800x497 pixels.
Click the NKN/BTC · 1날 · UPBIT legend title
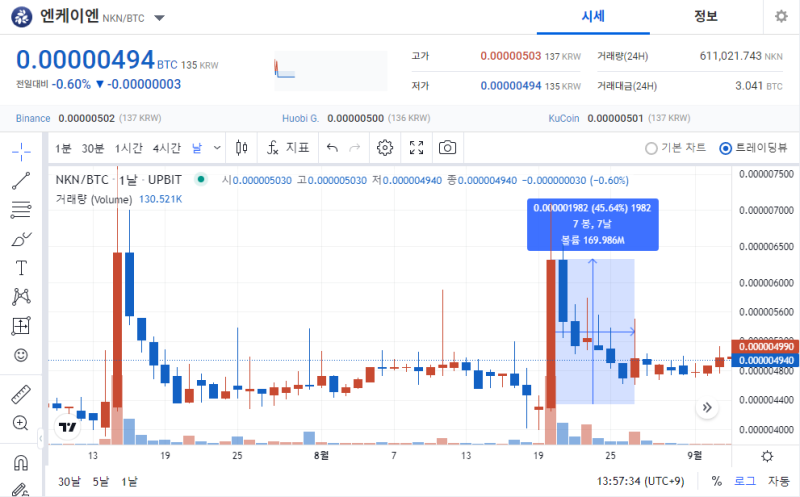[118, 180]
